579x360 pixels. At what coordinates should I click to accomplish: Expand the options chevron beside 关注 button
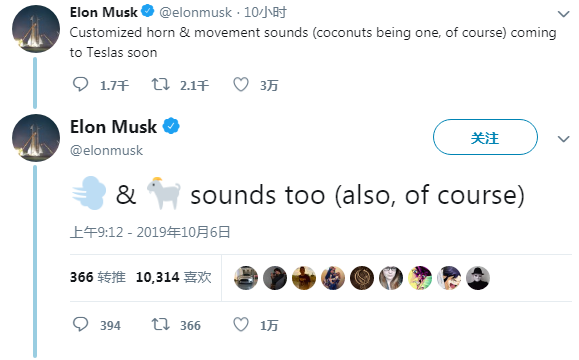pyautogui.click(x=563, y=139)
